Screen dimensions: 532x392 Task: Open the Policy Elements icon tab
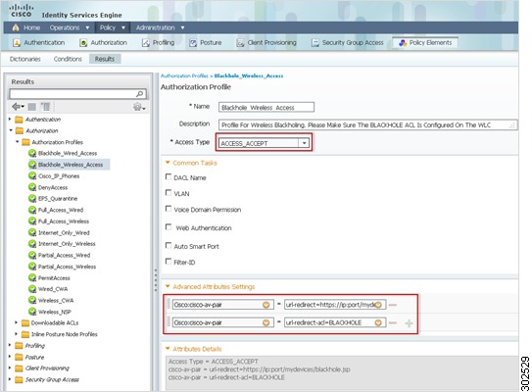pyautogui.click(x=403, y=43)
